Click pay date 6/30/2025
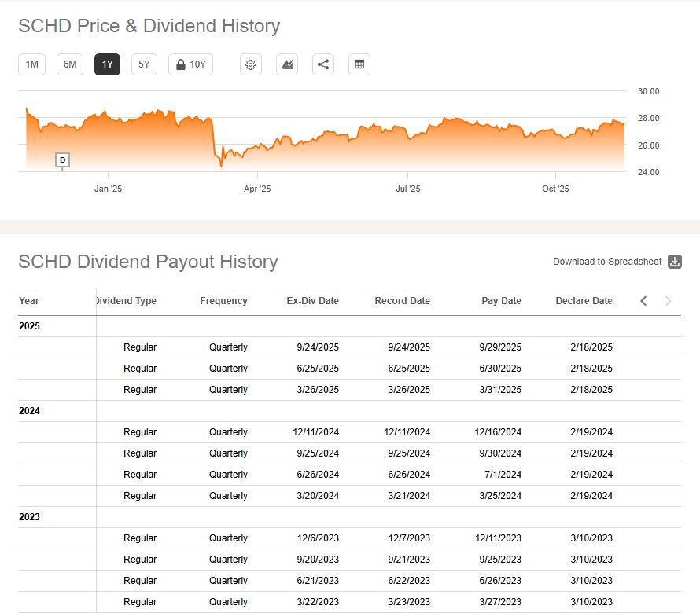Viewport: 700px width, 613px height. (500, 369)
